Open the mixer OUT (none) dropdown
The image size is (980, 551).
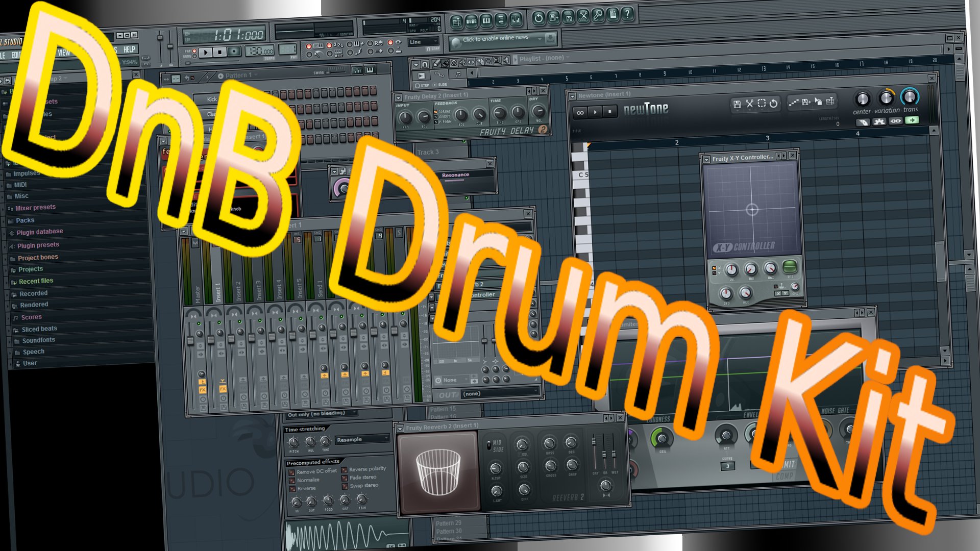tap(500, 393)
